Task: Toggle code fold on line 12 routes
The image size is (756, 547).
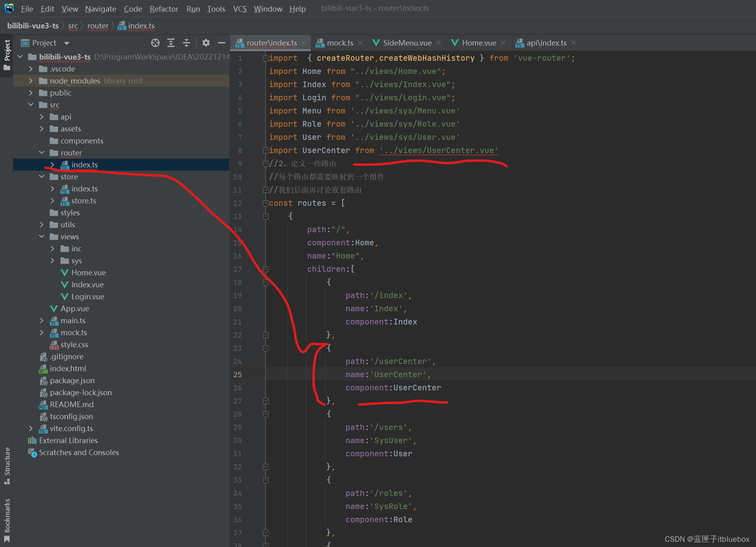Action: click(266, 203)
